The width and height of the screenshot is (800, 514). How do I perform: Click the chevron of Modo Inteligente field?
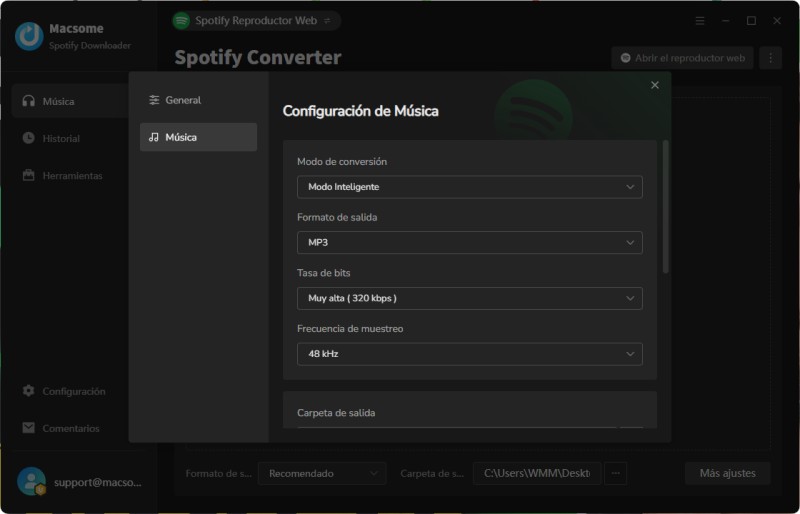pyautogui.click(x=630, y=187)
